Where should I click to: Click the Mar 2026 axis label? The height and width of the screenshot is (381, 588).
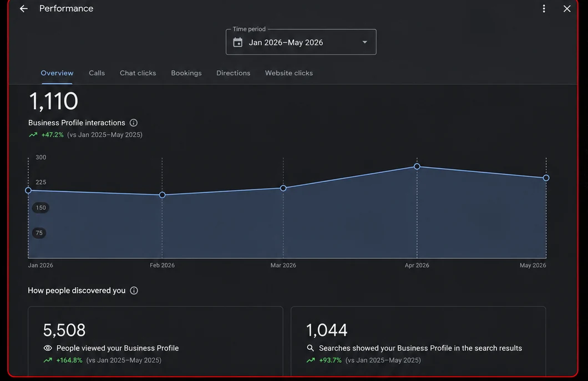[x=283, y=265]
